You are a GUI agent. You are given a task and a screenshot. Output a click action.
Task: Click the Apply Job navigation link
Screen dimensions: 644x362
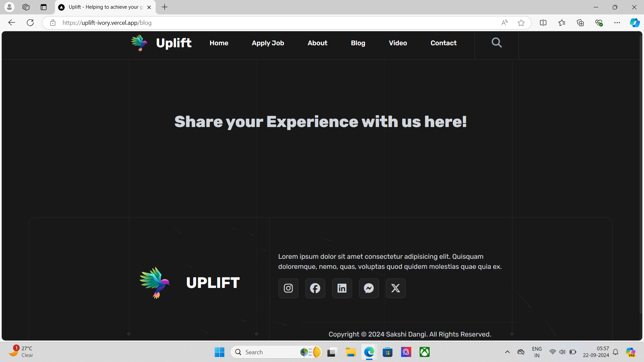pyautogui.click(x=268, y=43)
